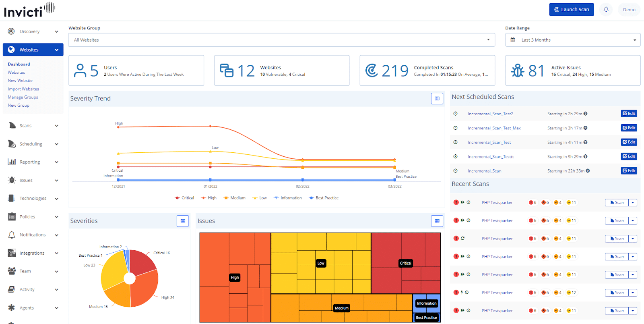The image size is (644, 324).
Task: Click clock icon for Incremental_Scan_Test_Max
Action: click(x=456, y=128)
